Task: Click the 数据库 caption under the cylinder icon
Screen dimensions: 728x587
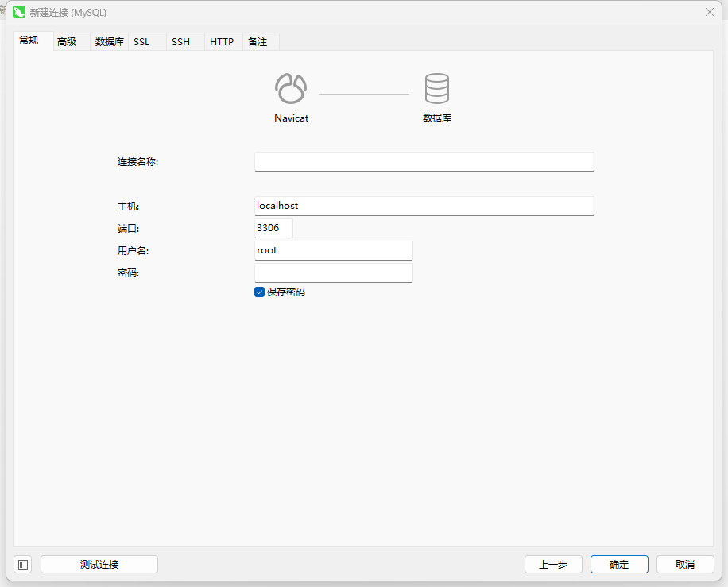Action: coord(437,118)
